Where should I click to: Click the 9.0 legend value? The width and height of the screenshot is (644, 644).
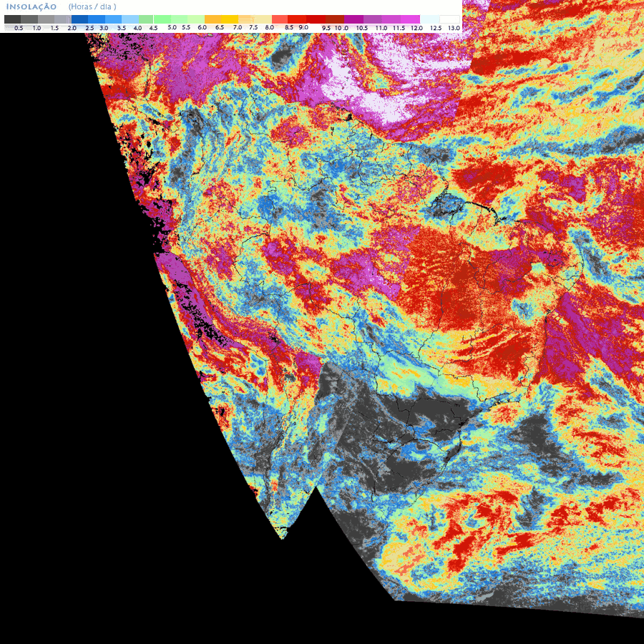click(x=303, y=27)
